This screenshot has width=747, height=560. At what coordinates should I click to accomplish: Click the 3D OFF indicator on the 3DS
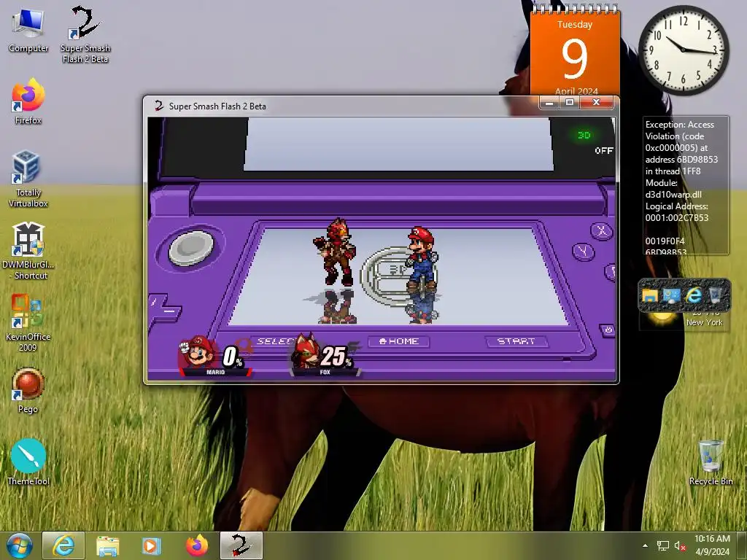coord(594,142)
